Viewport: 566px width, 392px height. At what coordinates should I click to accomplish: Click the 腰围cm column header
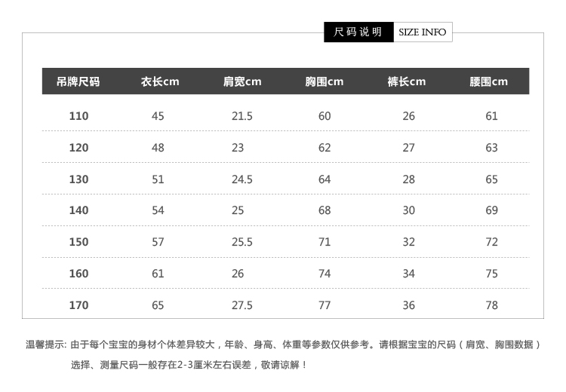click(x=489, y=81)
